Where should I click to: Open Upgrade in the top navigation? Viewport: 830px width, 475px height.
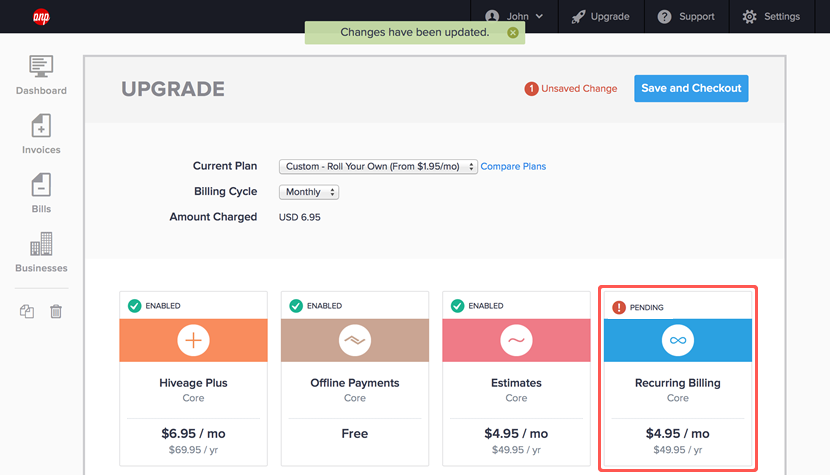click(600, 16)
